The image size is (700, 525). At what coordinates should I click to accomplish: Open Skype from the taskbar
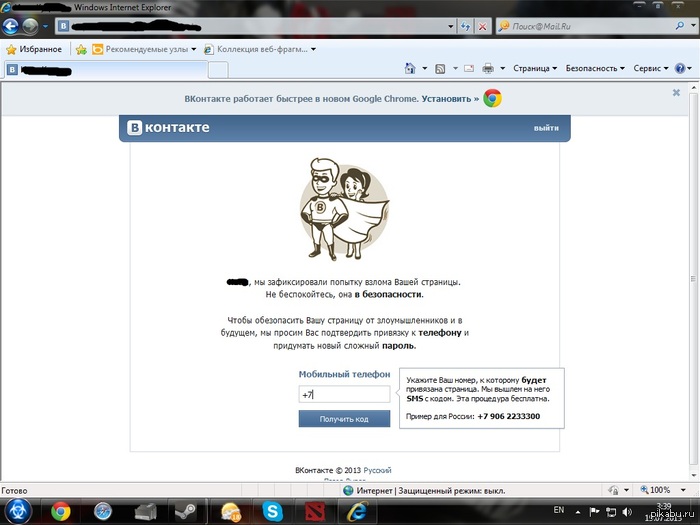(x=273, y=512)
